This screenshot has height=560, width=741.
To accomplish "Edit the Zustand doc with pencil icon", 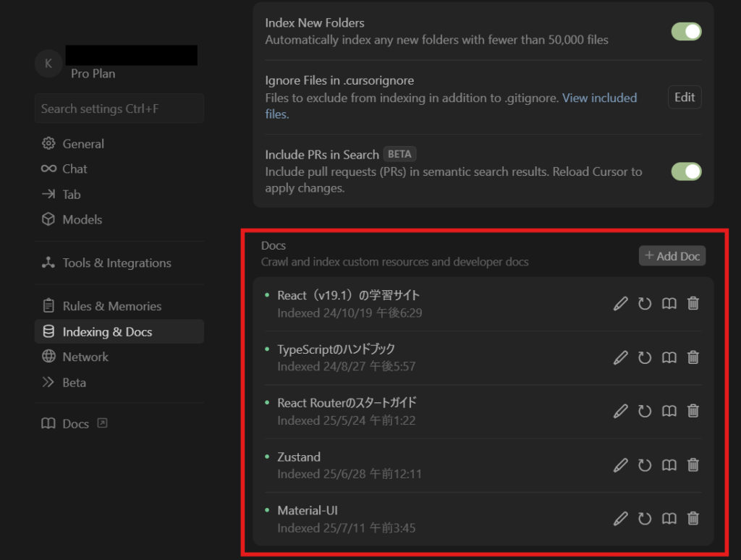I will click(x=620, y=465).
